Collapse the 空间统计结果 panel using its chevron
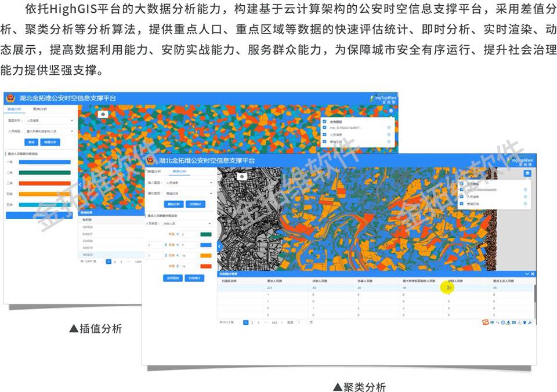The width and height of the screenshot is (557, 392). coord(527,273)
